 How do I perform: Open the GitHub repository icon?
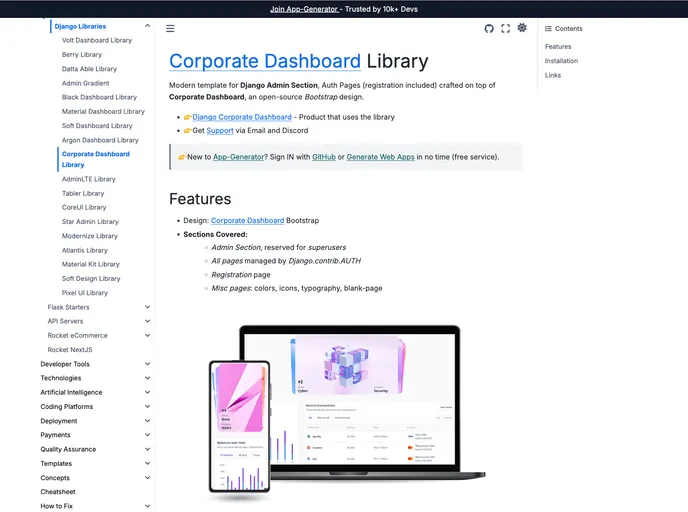[489, 29]
